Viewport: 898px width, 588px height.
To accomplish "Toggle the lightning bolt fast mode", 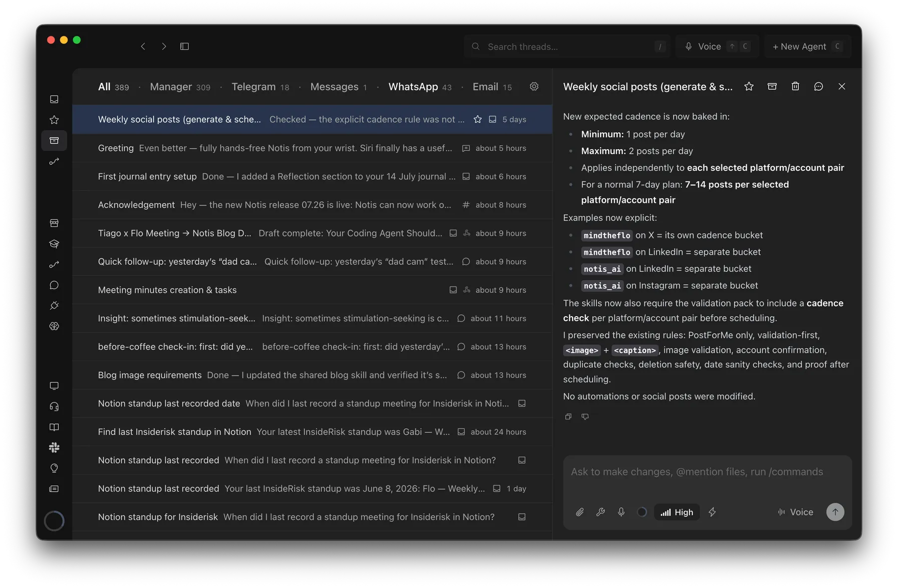I will [x=712, y=512].
